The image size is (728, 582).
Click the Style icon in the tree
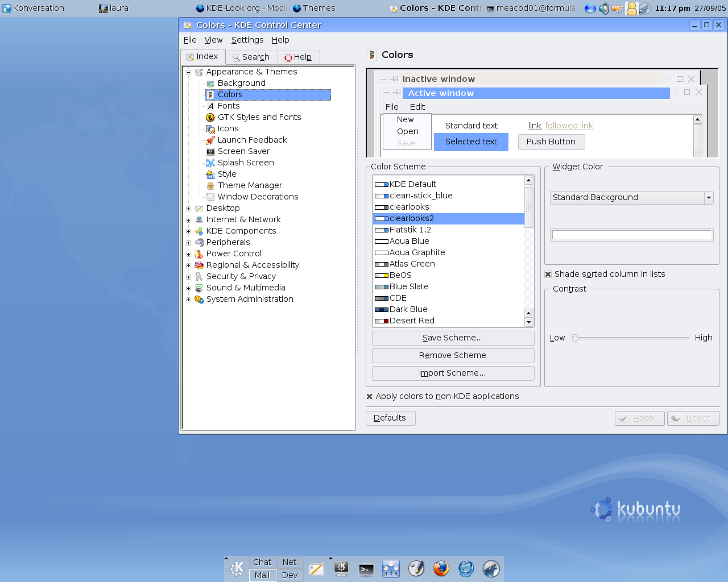pyautogui.click(x=210, y=174)
